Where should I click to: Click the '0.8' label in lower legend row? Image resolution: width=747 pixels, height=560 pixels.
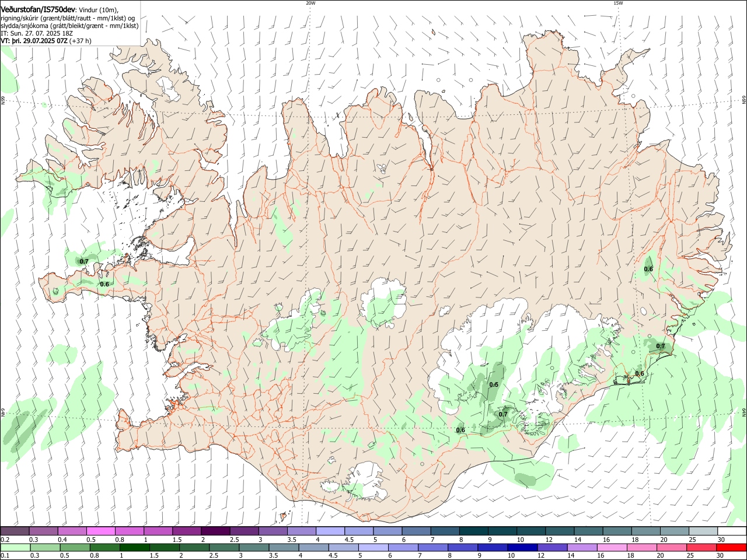[95, 556]
